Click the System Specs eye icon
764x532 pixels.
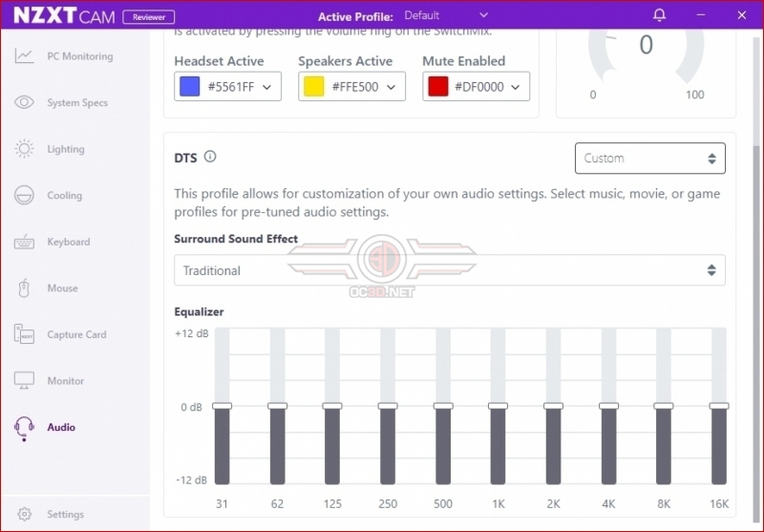click(24, 102)
